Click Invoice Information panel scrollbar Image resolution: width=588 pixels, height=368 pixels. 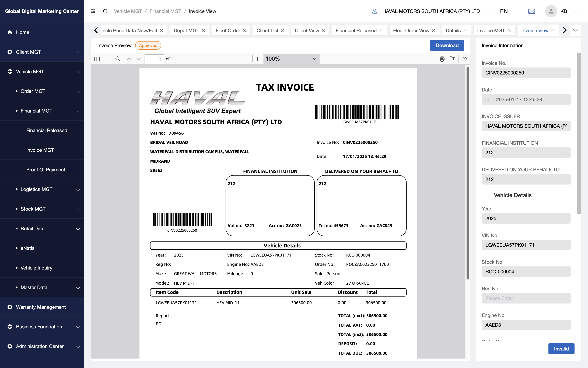point(579,133)
